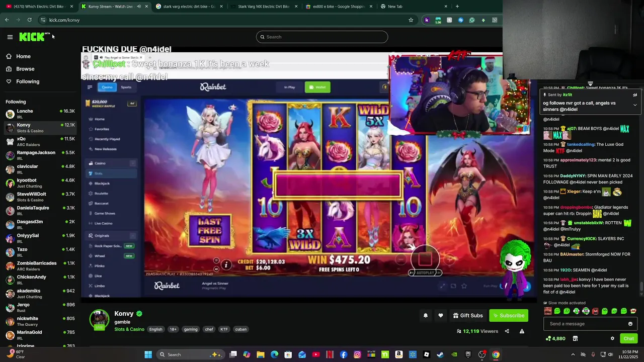Screen dimensions: 644x362
Task: Click the gaming tag
Action: (191, 329)
